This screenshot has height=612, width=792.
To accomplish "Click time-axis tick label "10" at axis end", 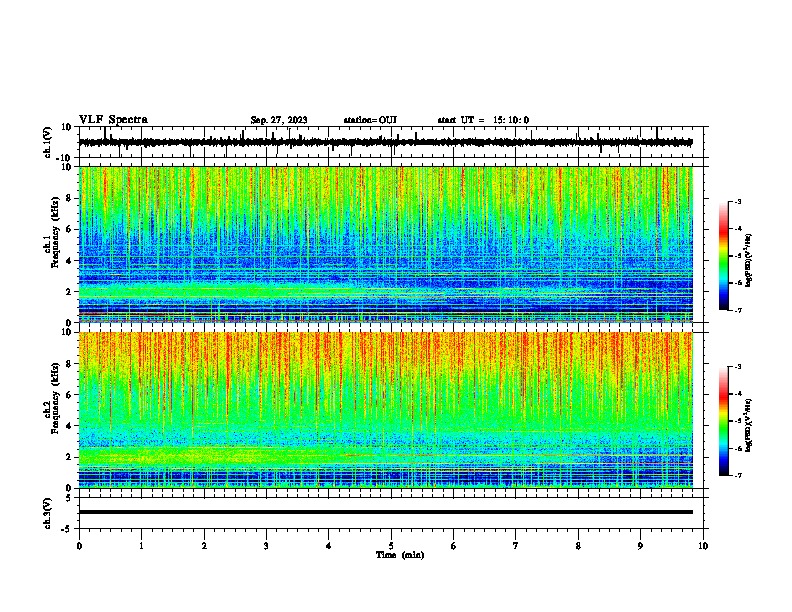I will click(703, 546).
